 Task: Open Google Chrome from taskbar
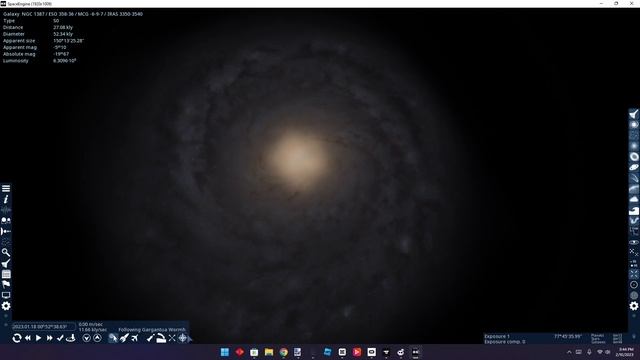[x=283, y=352]
